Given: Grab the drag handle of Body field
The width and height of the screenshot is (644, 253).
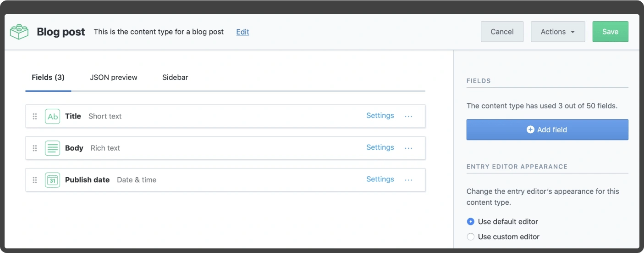Looking at the screenshot, I should tap(35, 148).
